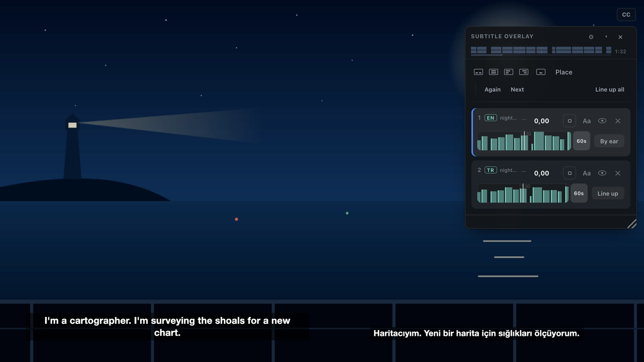Click the EN track cue waveform
The width and height of the screenshot is (644, 362).
pyautogui.click(x=524, y=141)
